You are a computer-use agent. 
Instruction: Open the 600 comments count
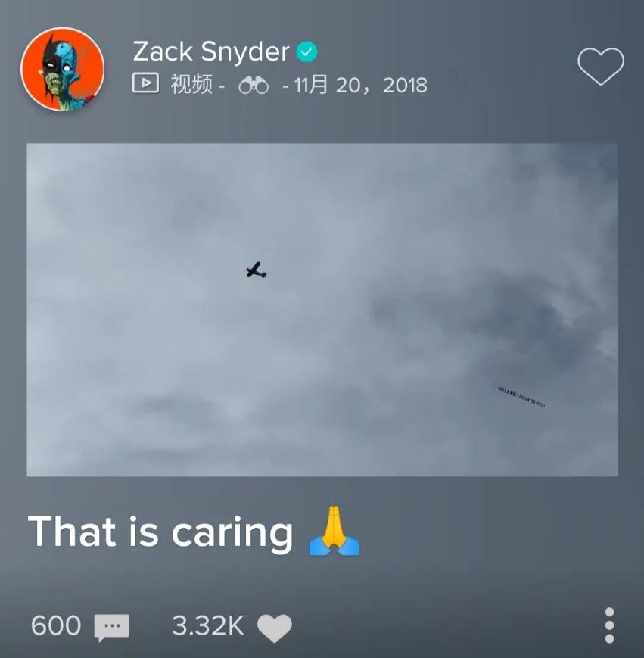pyautogui.click(x=56, y=625)
